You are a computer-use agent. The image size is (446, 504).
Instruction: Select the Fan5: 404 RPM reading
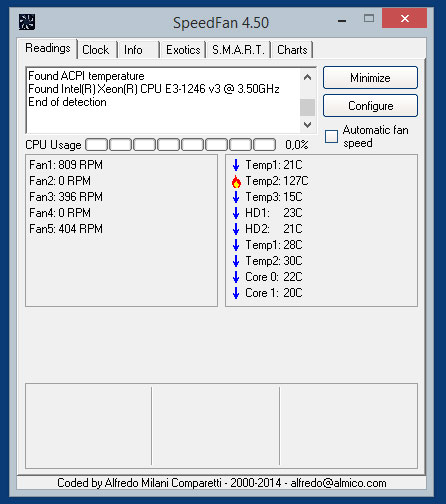point(66,229)
